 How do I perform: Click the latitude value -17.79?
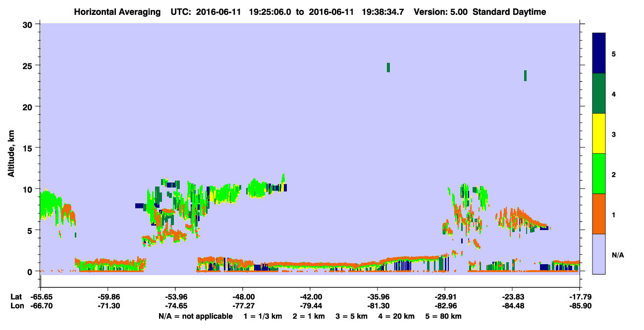click(x=580, y=297)
